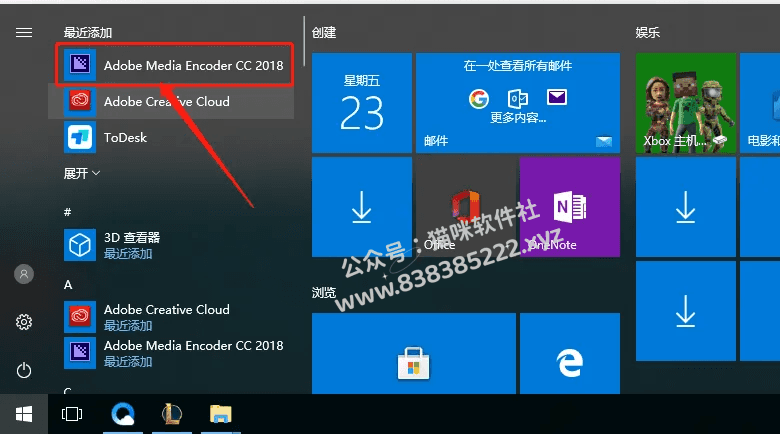Open 3D 查看器 app

(171, 245)
